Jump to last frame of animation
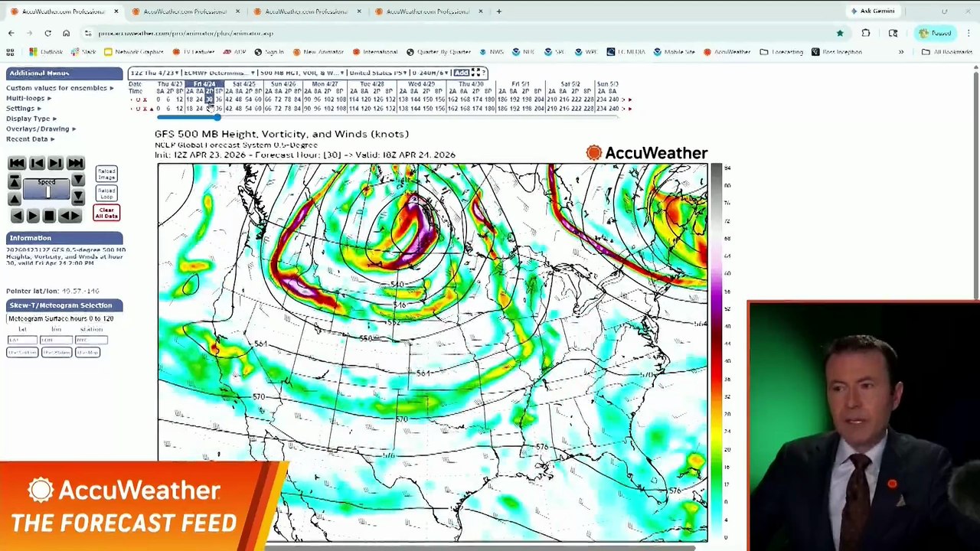 pos(75,163)
